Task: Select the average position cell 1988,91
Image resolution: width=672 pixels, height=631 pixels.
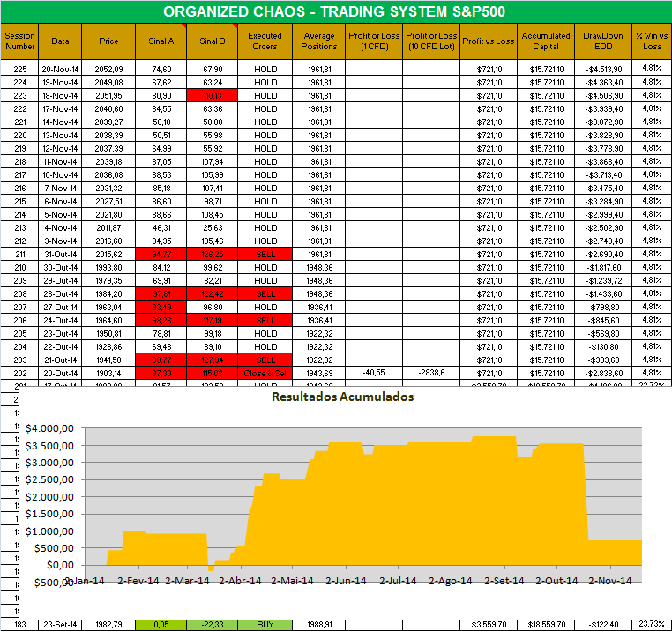Action: [319, 625]
